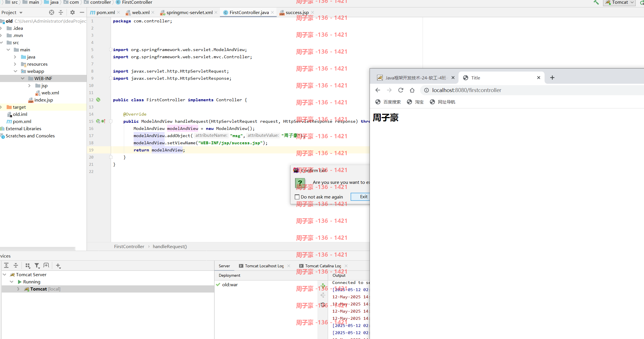Open the Project view dropdown

click(12, 12)
